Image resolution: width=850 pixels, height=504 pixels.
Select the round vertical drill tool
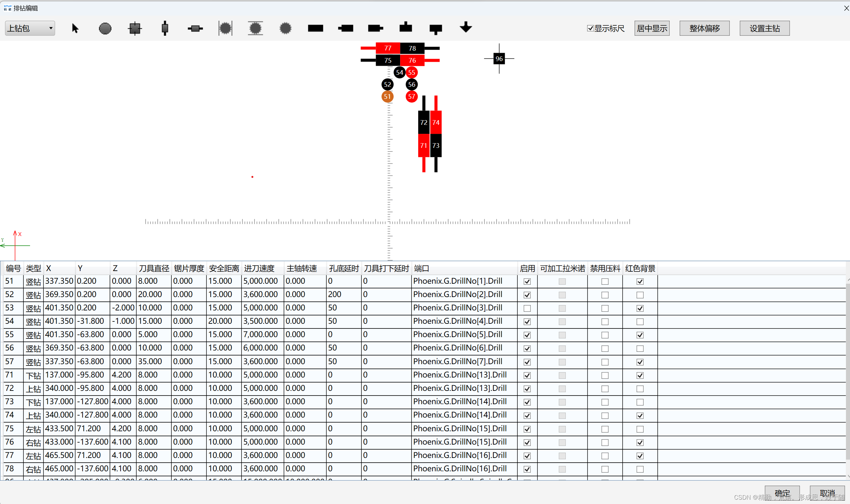pyautogui.click(x=105, y=28)
